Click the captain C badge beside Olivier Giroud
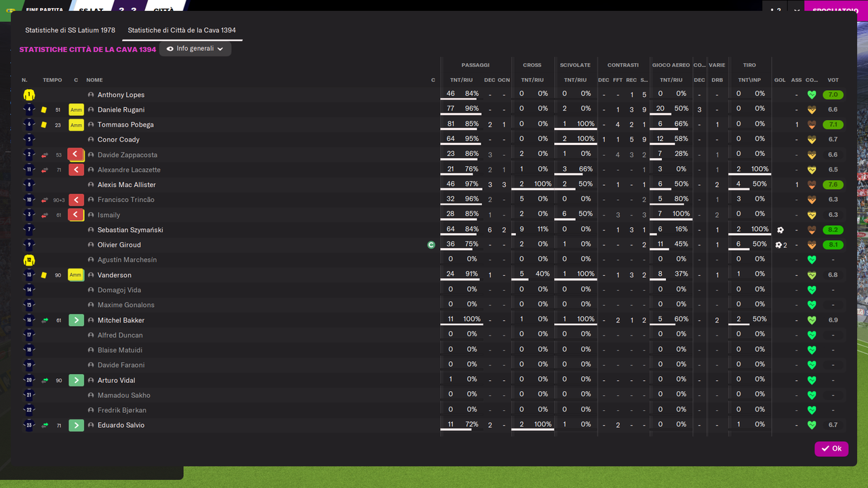Screen dimensions: 868x488 click(431, 245)
